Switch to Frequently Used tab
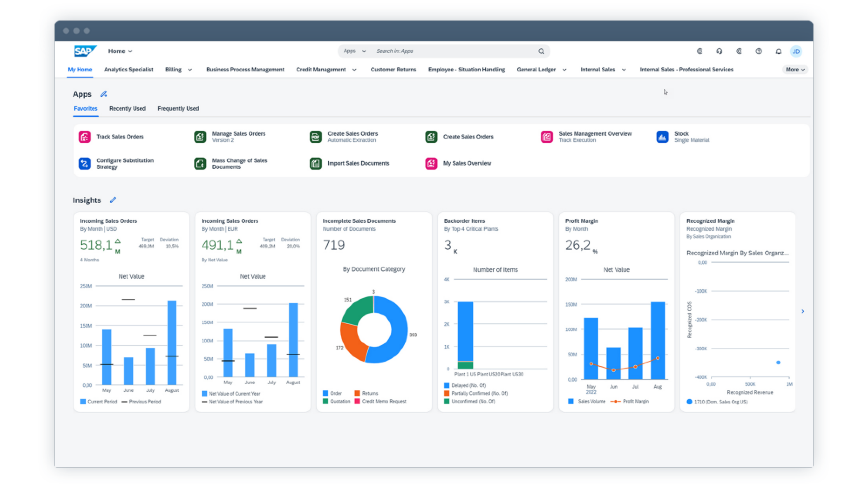This screenshot has width=868, height=488. pyautogui.click(x=178, y=108)
